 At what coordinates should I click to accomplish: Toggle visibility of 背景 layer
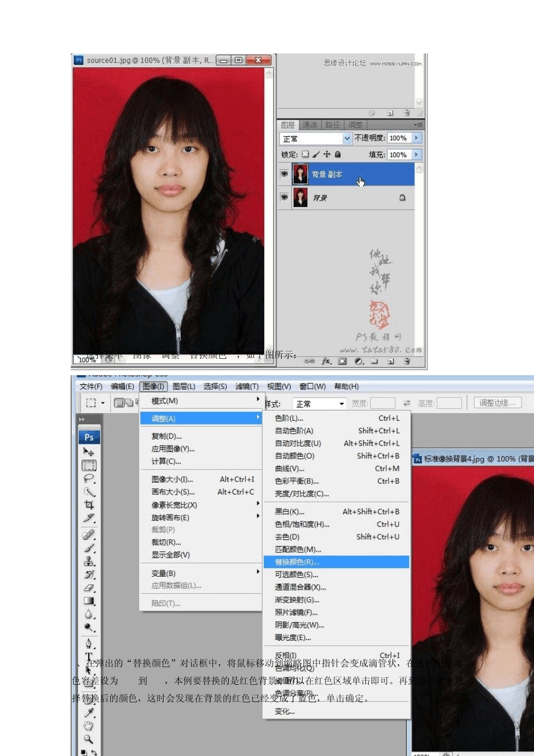coord(284,197)
